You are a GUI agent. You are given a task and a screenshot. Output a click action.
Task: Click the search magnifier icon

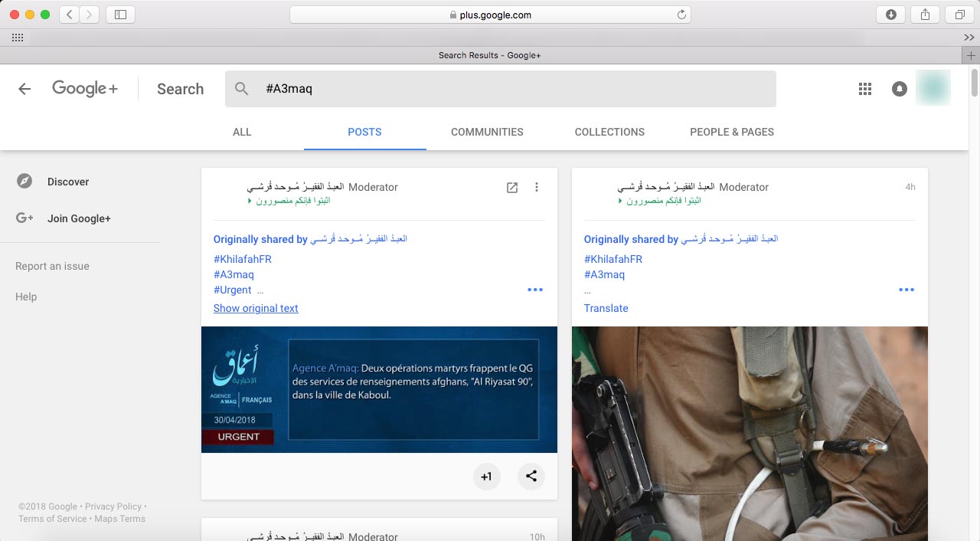[242, 89]
